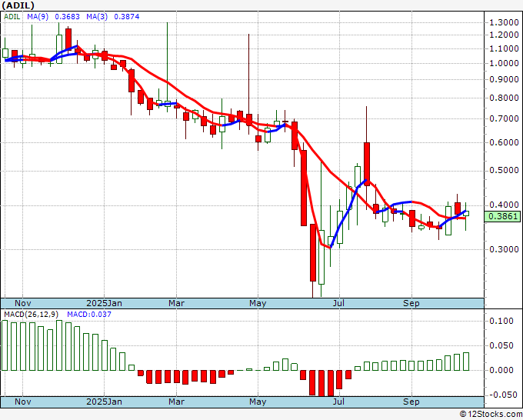
Task: Click the MA(3) legend label
Action: tap(97, 17)
